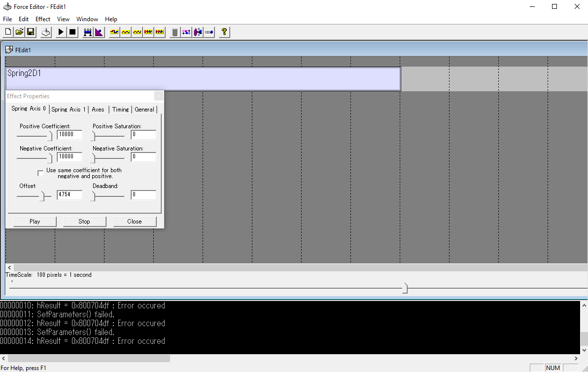Click log line 00000014 hResult error
The image size is (588, 372).
click(x=82, y=341)
